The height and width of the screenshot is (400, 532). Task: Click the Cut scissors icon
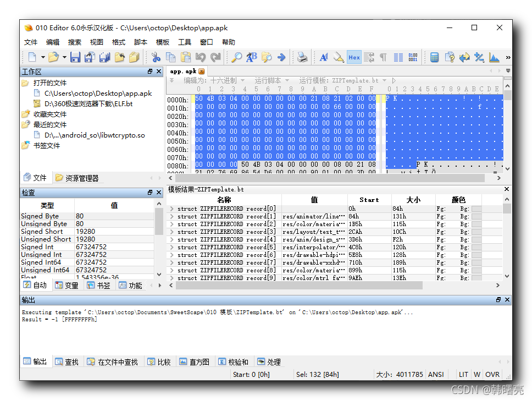pos(156,57)
